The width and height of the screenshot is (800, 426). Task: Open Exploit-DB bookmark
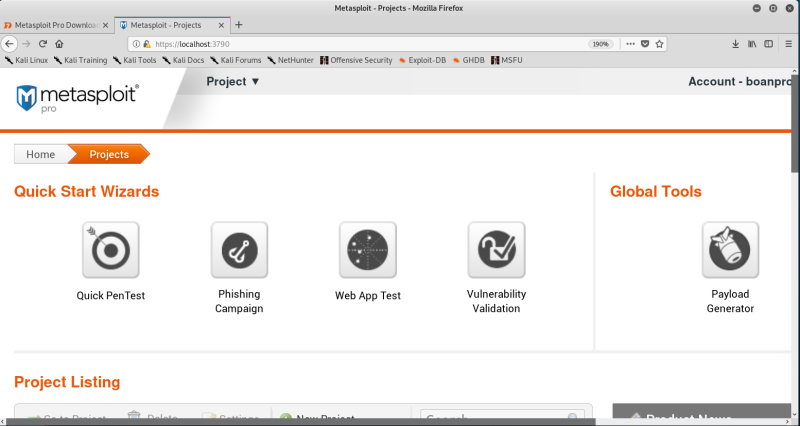coord(422,60)
